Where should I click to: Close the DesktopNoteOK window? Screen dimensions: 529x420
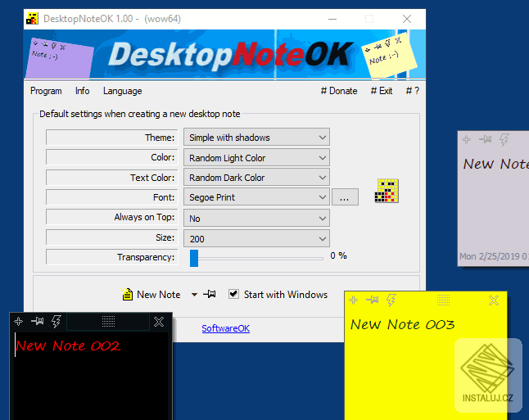[407, 19]
